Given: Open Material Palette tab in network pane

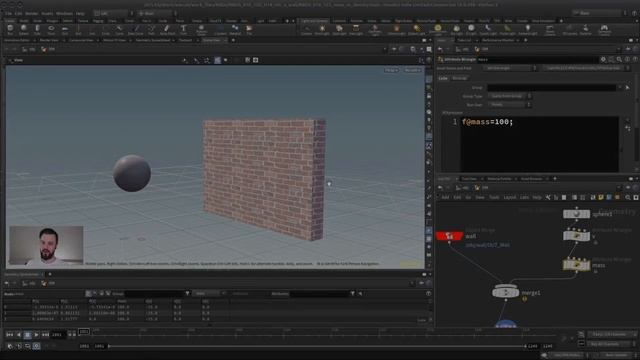Looking at the screenshot, I should 499,179.
